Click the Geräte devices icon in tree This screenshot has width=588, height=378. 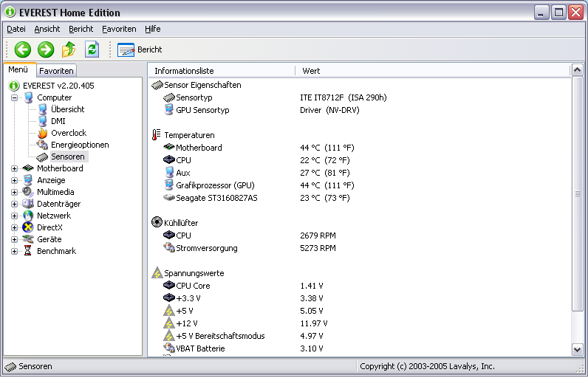pos(28,239)
